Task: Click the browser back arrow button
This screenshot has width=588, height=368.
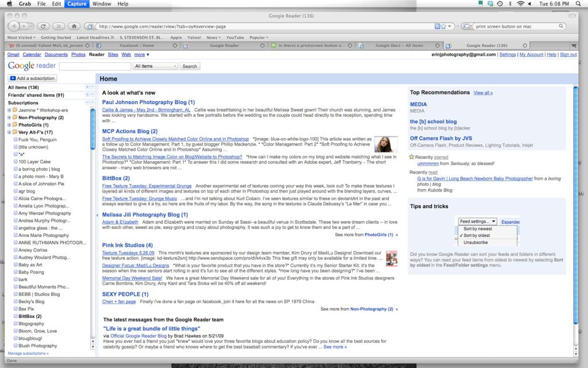Action: (14, 26)
